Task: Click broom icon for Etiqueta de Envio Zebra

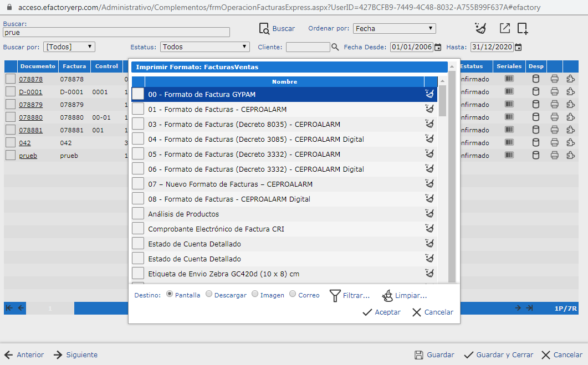Action: [430, 273]
